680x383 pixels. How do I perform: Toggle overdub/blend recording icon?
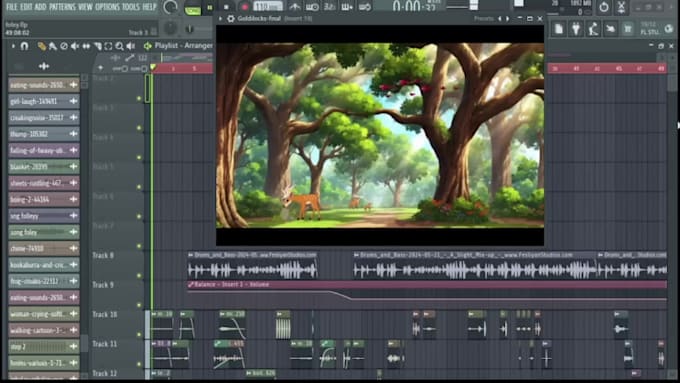347,7
